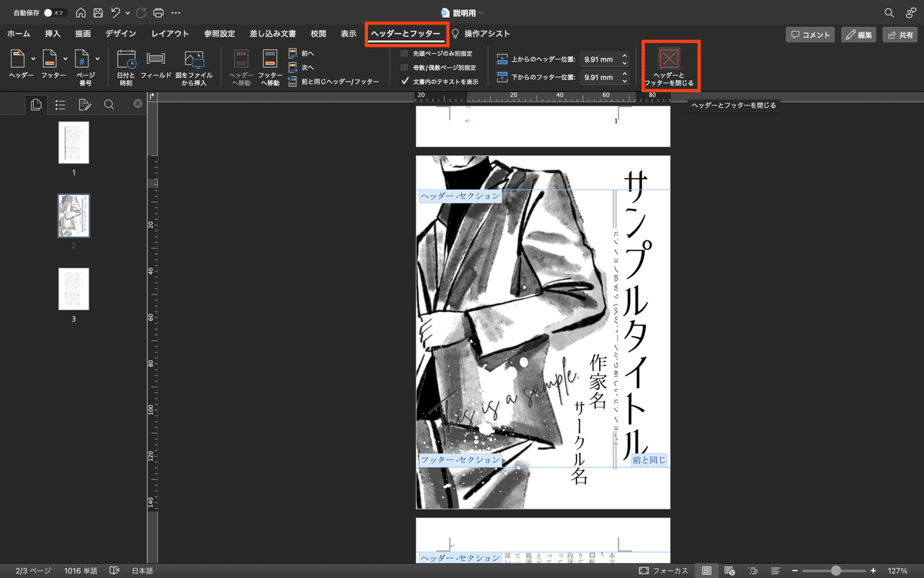Open the reviewing pane icon in sidebar
This screenshot has height=578, width=924.
coord(85,105)
